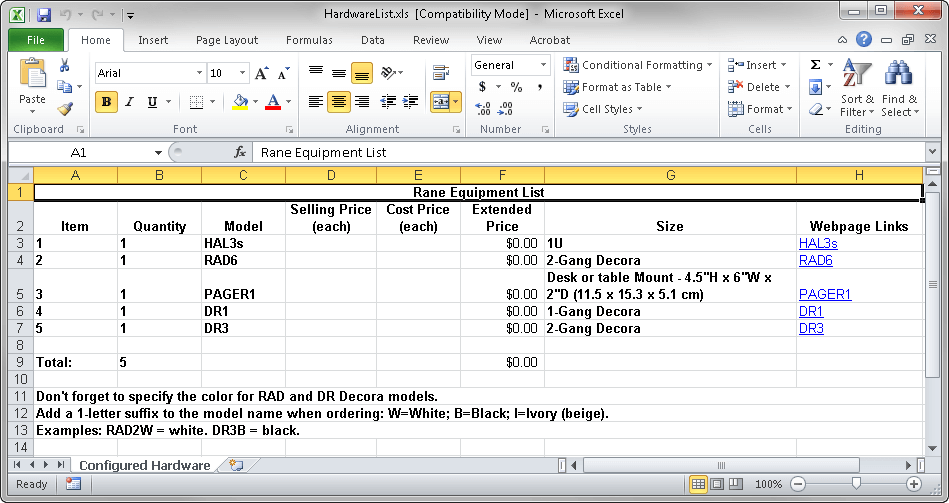Open the Insert cells dropdown

tap(757, 65)
